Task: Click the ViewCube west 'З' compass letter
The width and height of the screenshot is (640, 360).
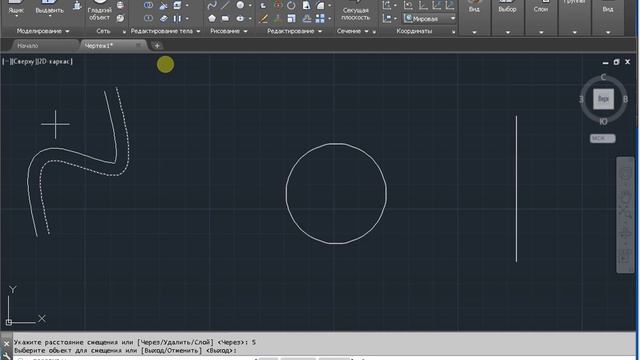Action: 581,99
